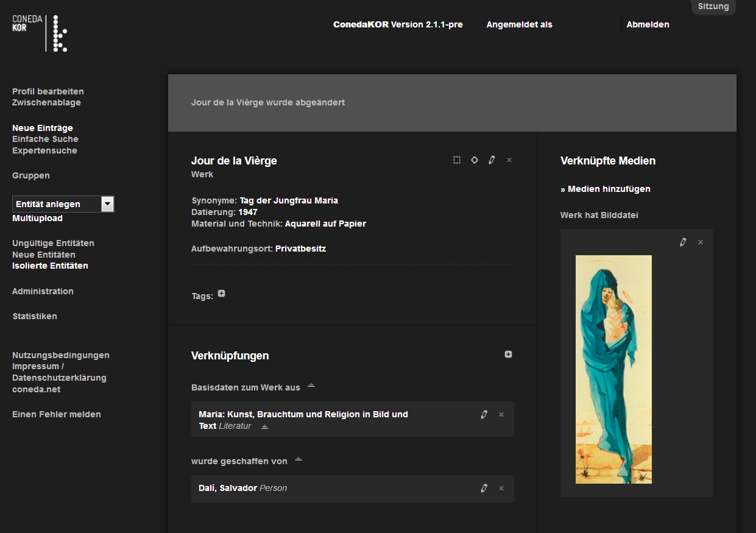The width and height of the screenshot is (756, 533).
Task: Click Multiupload
Action: point(37,218)
